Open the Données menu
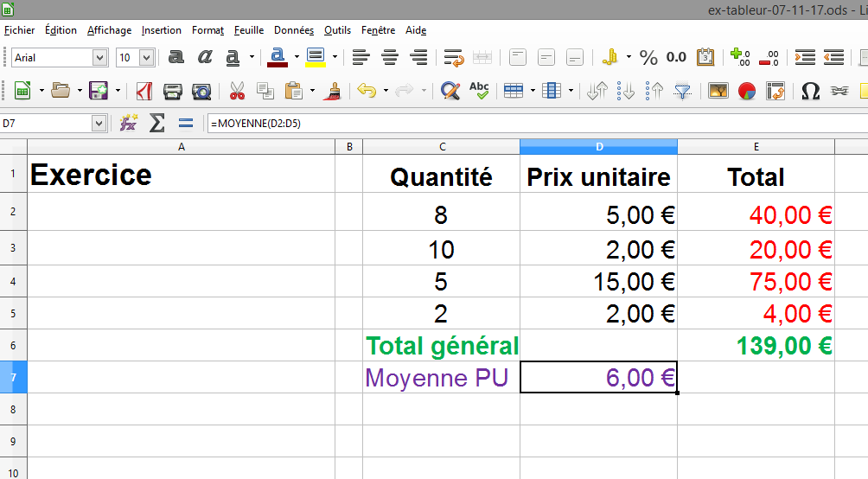868x479 pixels. pos(294,30)
